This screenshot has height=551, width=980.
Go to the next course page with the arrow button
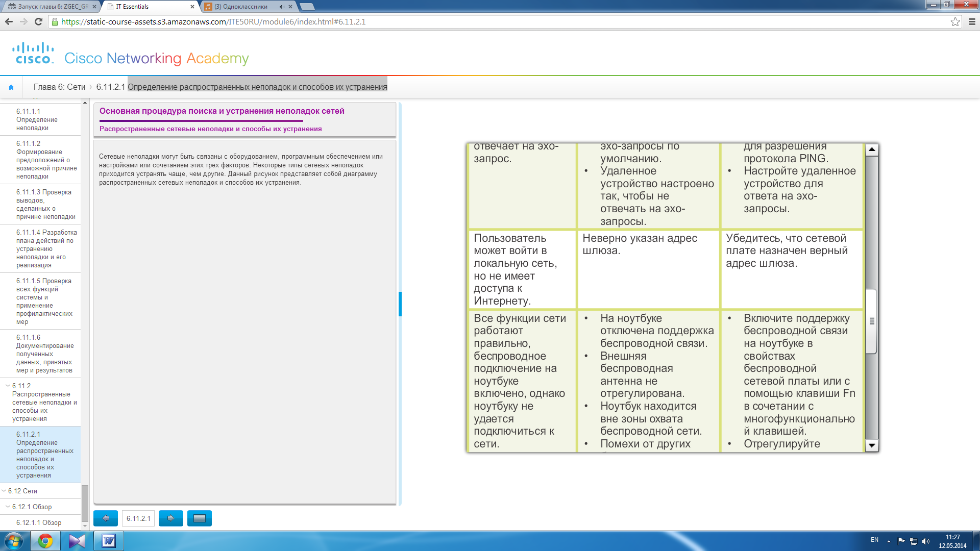pyautogui.click(x=171, y=518)
